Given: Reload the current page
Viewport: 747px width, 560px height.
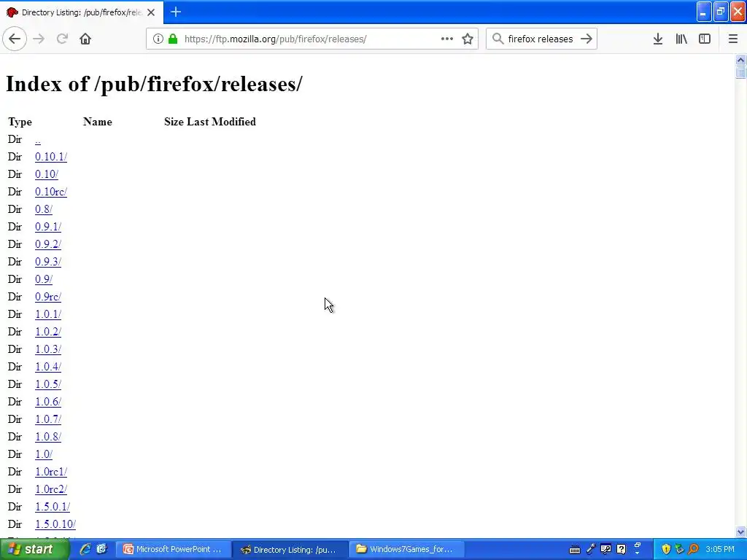Looking at the screenshot, I should (62, 39).
